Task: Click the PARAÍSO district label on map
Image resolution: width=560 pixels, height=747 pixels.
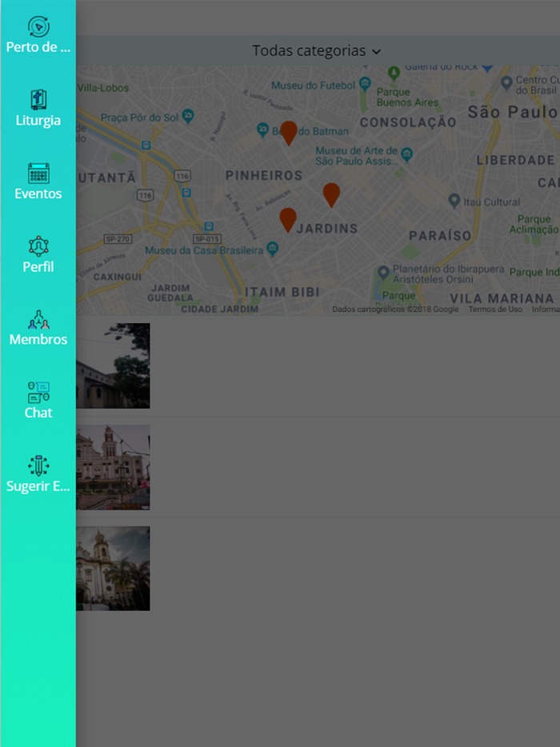Action: click(x=440, y=235)
